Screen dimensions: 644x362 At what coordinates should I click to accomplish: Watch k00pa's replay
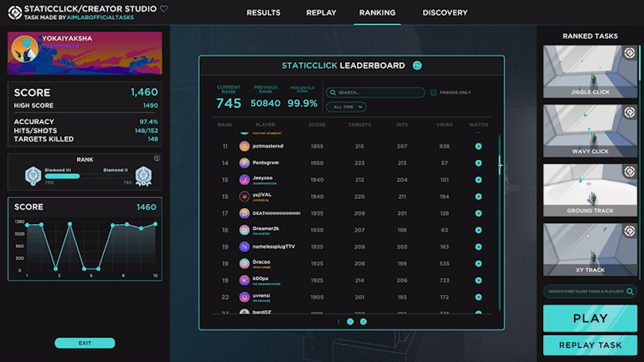click(478, 280)
